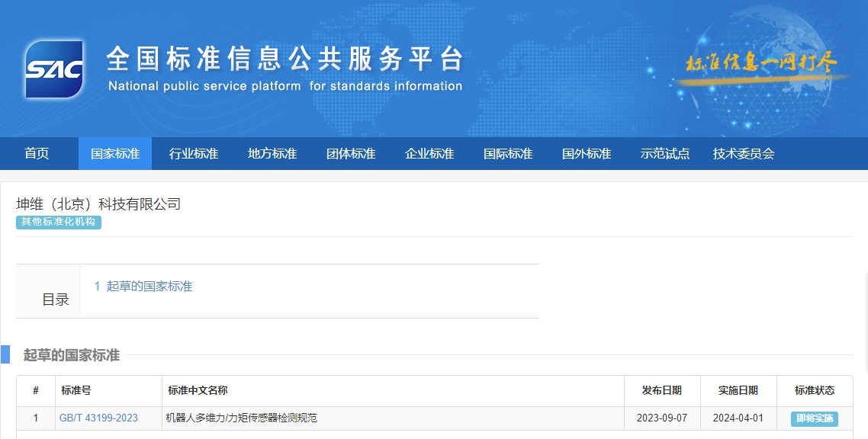The height and width of the screenshot is (439, 868).
Task: Select 机器人多维力/力矩传感器检测规范 title cell
Action: pyautogui.click(x=393, y=418)
